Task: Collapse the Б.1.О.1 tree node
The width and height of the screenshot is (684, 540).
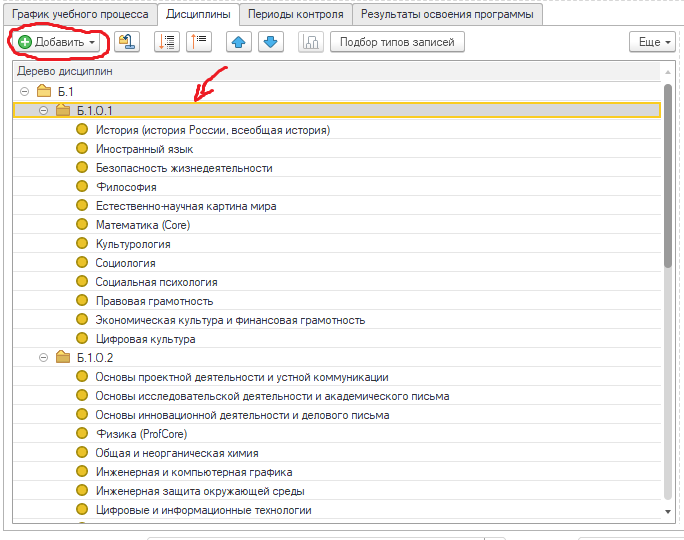Action: pyautogui.click(x=43, y=110)
